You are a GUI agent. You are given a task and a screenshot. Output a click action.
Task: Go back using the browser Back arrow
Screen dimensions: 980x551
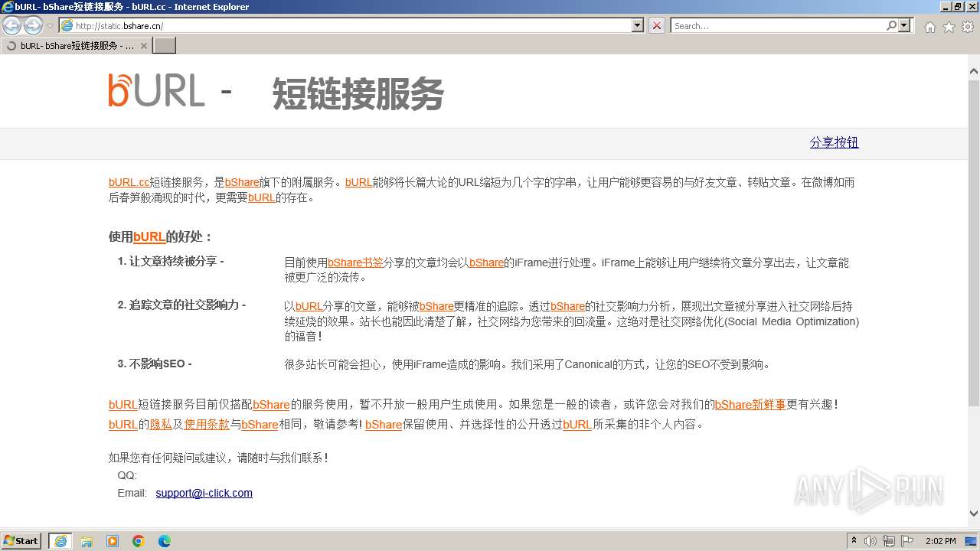[x=12, y=26]
